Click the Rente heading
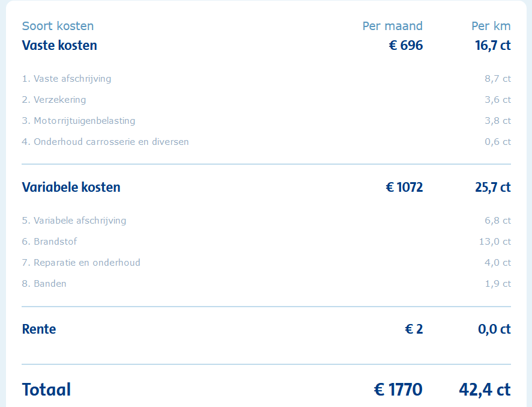The height and width of the screenshot is (407, 532). pos(39,329)
